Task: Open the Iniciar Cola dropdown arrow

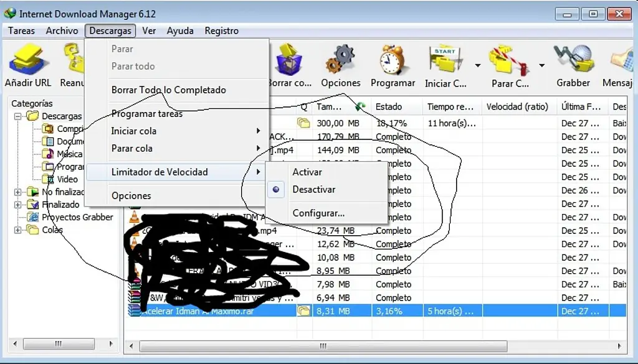Action: [x=478, y=65]
